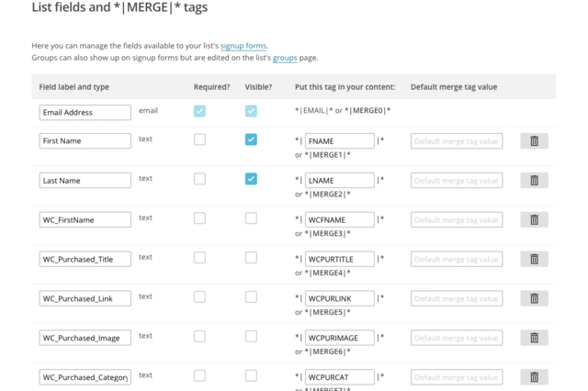Click the 'or *|MERGE3|*' text
The image size is (588, 391).
tap(322, 233)
